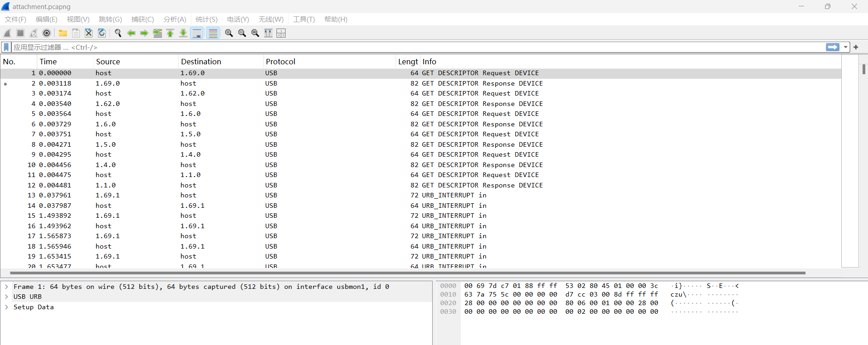
Task: Select packet 4 from source 1.62.0
Action: click(421, 104)
